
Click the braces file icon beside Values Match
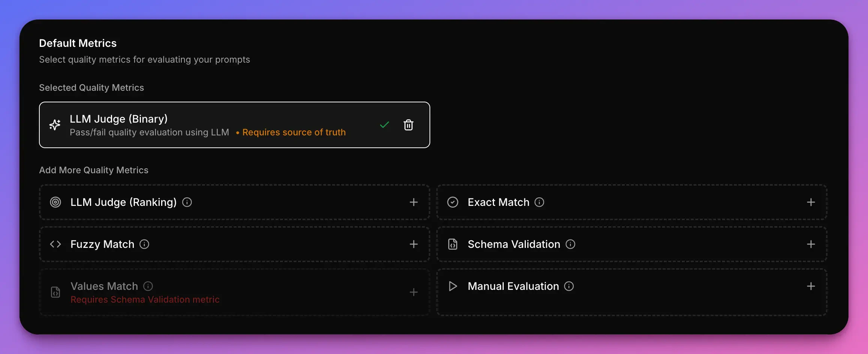coord(55,292)
